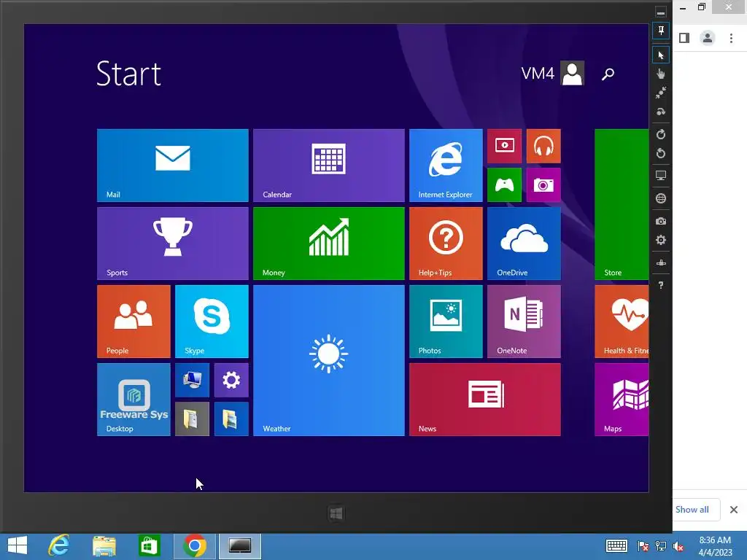747x560 pixels.
Task: Open the Mail tile
Action: pyautogui.click(x=172, y=166)
